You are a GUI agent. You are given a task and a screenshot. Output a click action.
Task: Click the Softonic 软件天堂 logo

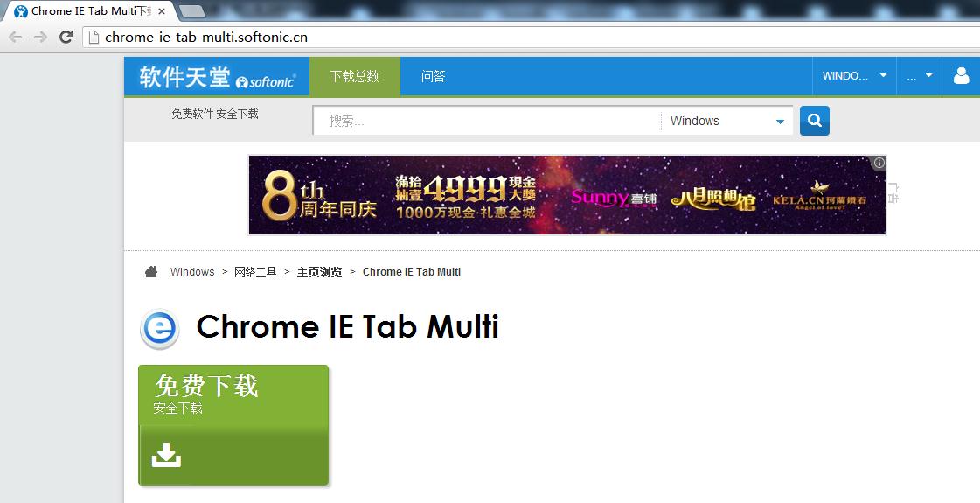pyautogui.click(x=217, y=77)
